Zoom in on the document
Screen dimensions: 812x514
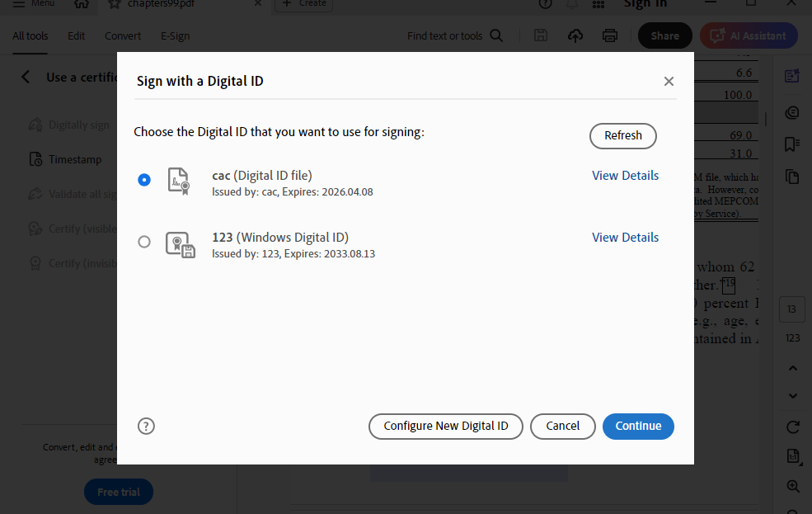coord(792,487)
